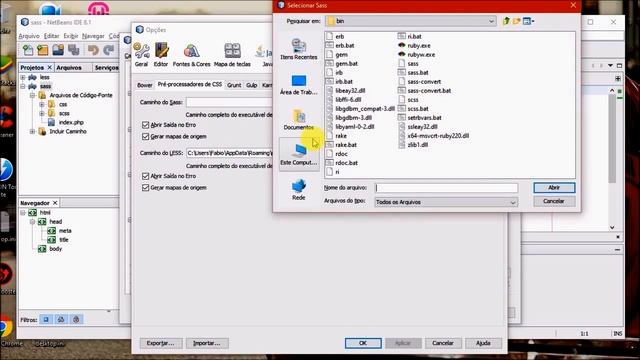Click Importar button in Opções
This screenshot has height=360, width=640.
(207, 343)
